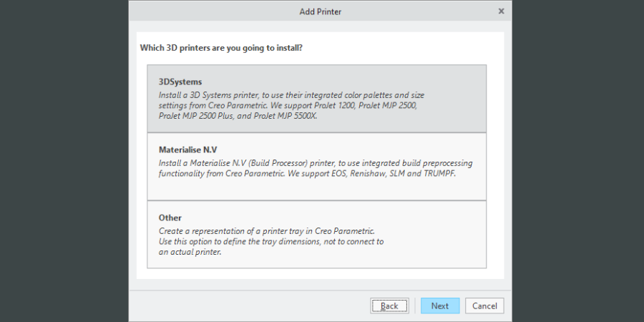Click the "settings from Creo Parametric" ProJet 1200 line

[x=287, y=105]
